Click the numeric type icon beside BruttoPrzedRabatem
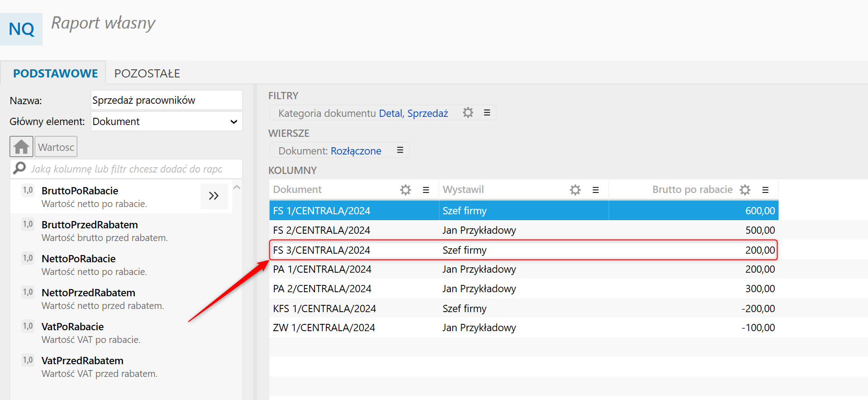Screen dimensions: 868x400 (28, 224)
